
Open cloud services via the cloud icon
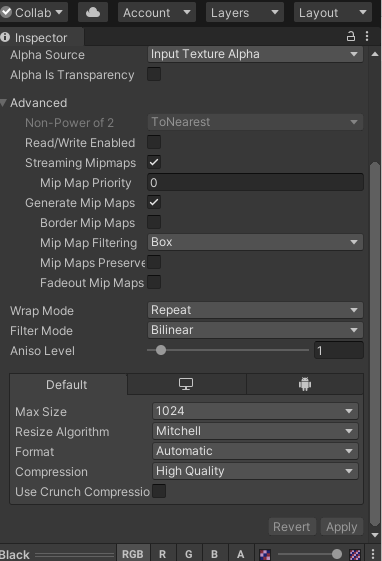point(93,13)
